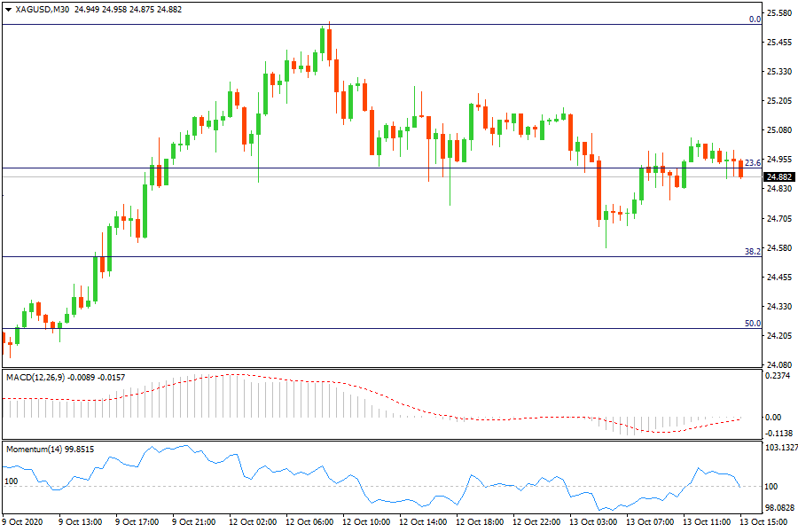The width and height of the screenshot is (798, 532).
Task: Select the 50.0 Fibonacci retracement label
Action: point(753,324)
